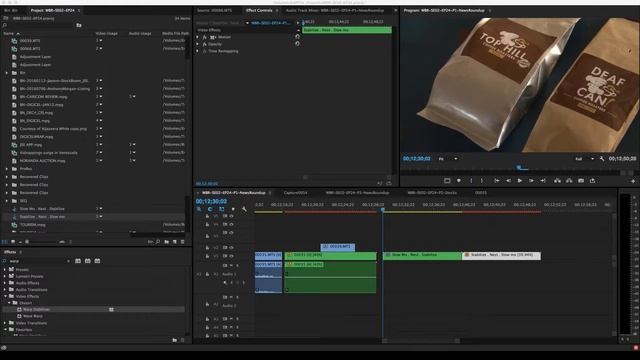Expand the Motion effect properties
This screenshot has width=640, height=360.
click(x=198, y=37)
